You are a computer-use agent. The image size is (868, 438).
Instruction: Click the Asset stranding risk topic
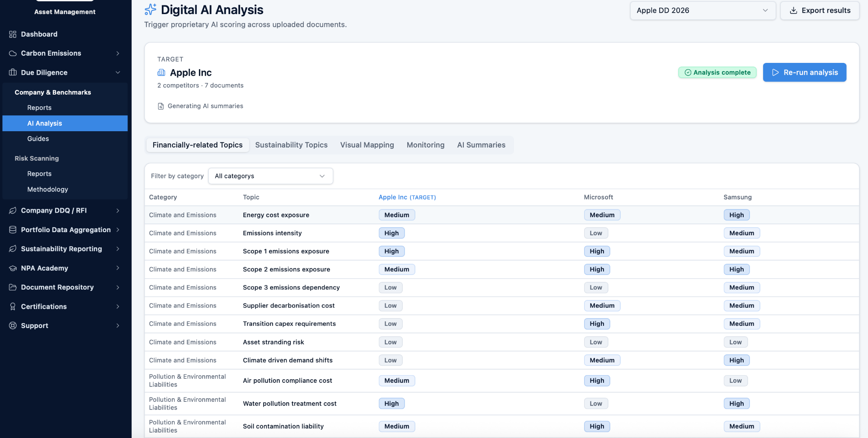pyautogui.click(x=273, y=343)
